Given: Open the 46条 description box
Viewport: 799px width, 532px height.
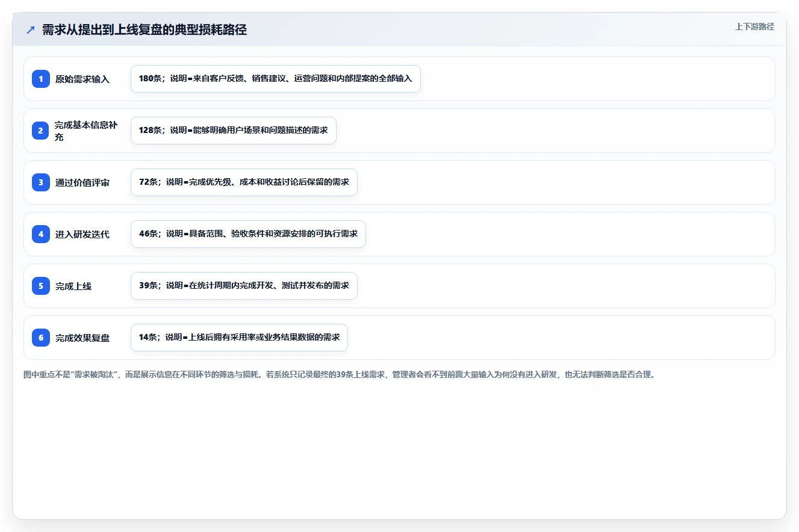Looking at the screenshot, I should 248,234.
